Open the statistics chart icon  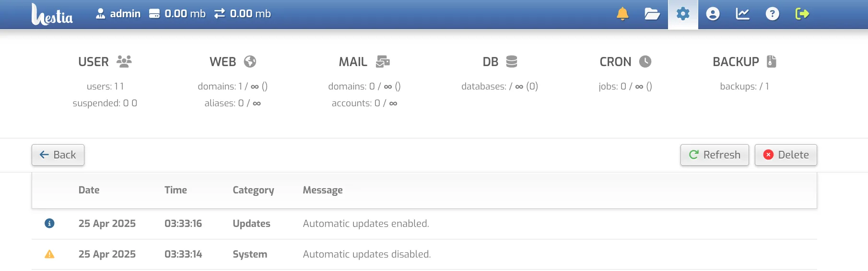742,14
